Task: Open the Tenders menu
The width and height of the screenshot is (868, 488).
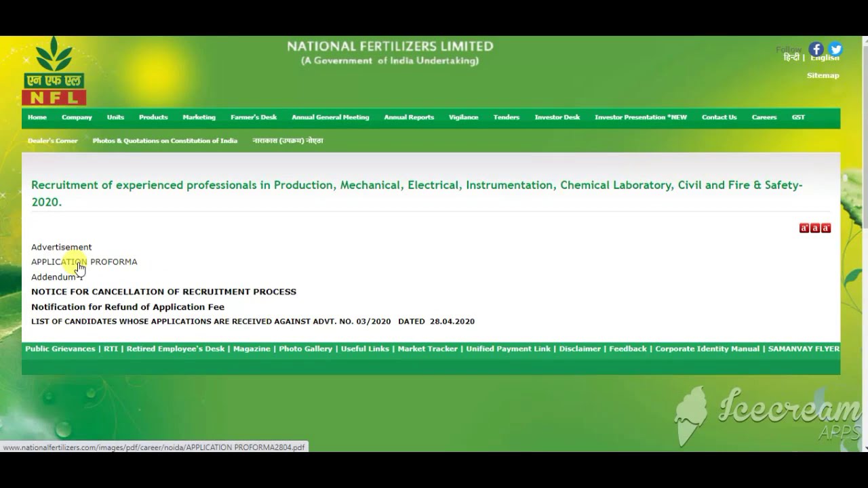Action: click(506, 117)
